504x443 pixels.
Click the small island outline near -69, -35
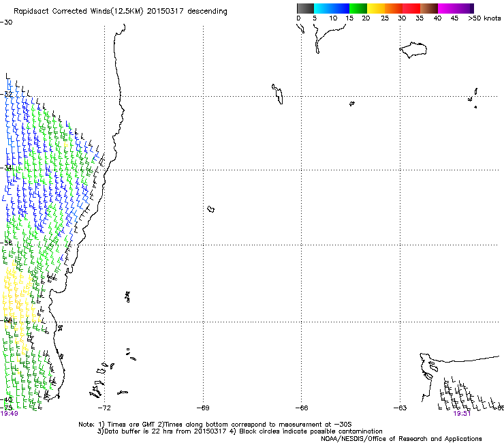[x=211, y=209]
